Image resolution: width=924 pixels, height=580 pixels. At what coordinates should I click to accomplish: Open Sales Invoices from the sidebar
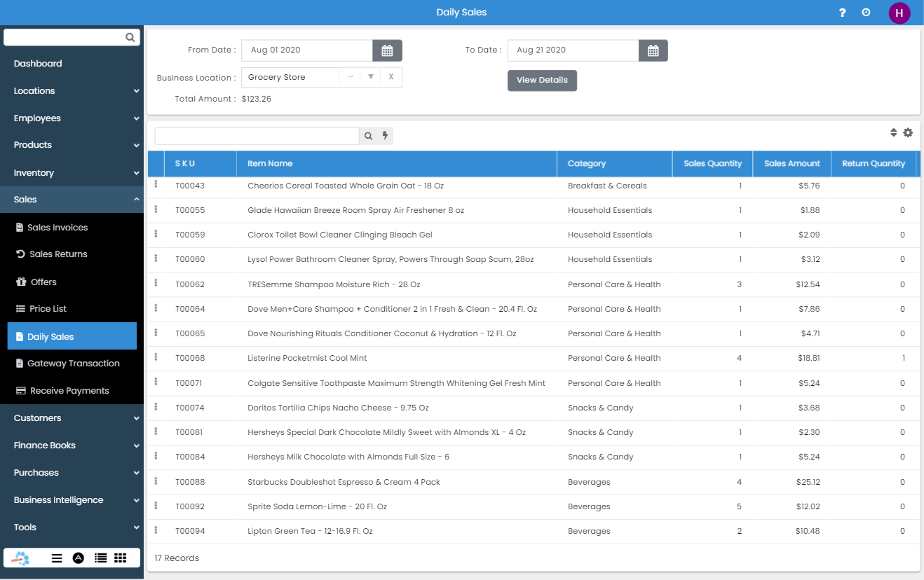57,228
